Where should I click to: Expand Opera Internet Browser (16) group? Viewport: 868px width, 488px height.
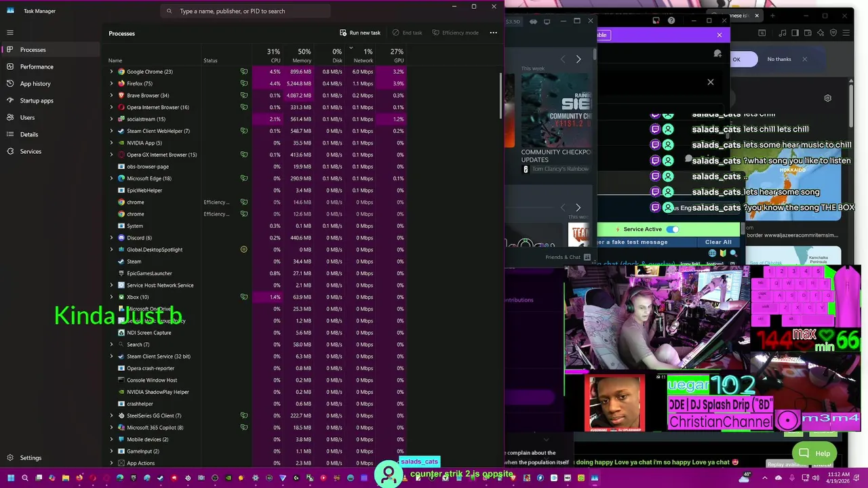111,107
